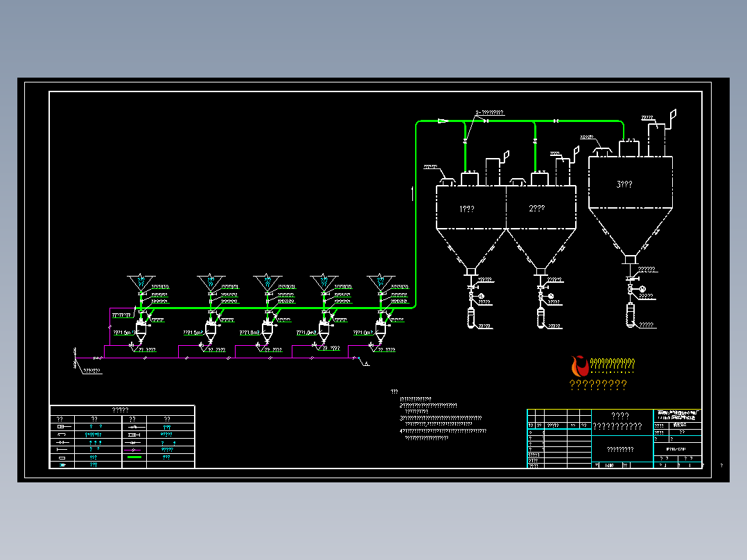The image size is (747, 560).
Task: Select the green horizontal pipe atop the silos
Action: click(520, 121)
